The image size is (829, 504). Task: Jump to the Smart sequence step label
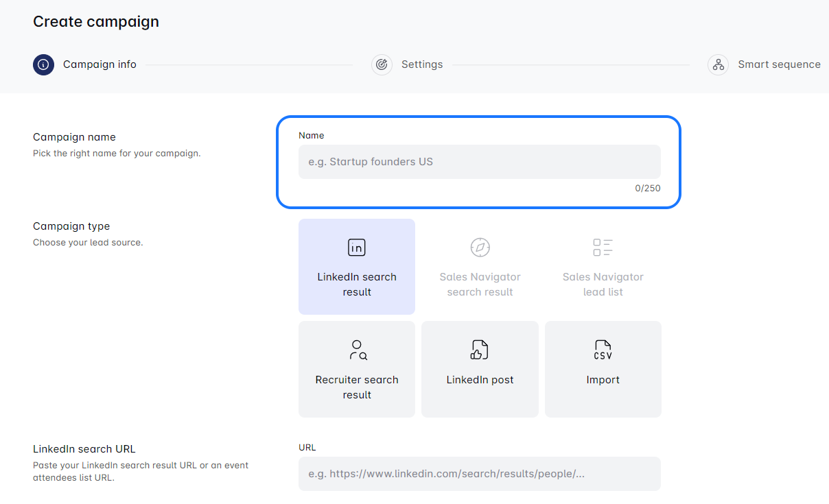779,64
